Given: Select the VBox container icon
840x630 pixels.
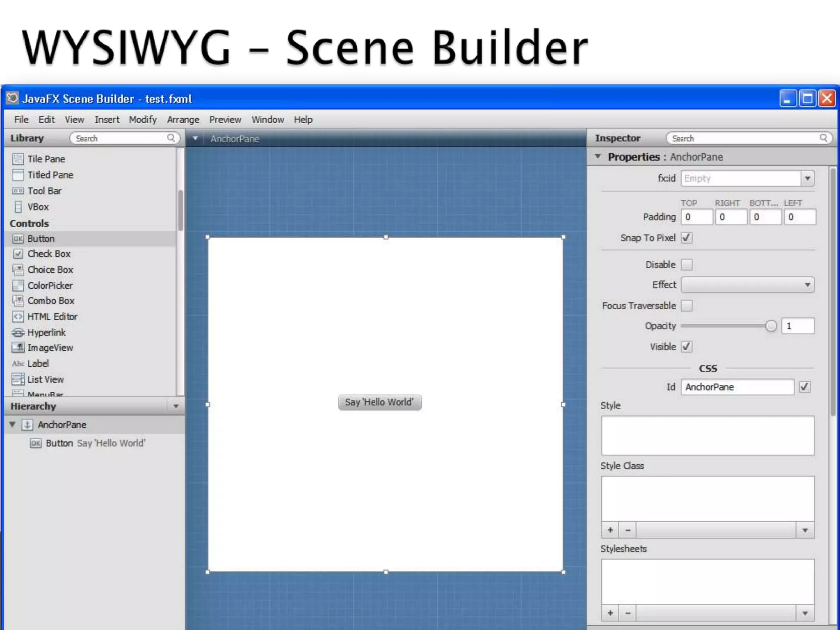Looking at the screenshot, I should (18, 207).
